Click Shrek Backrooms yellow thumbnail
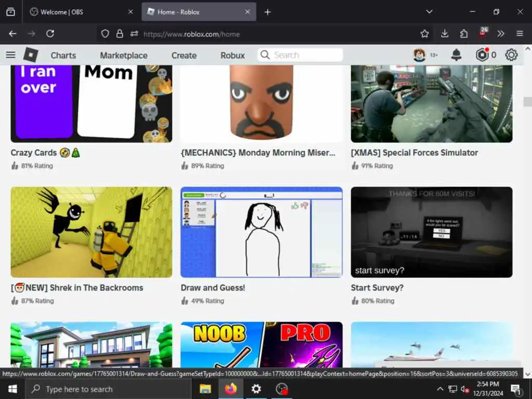Screen dimensions: 532x399 [91, 232]
